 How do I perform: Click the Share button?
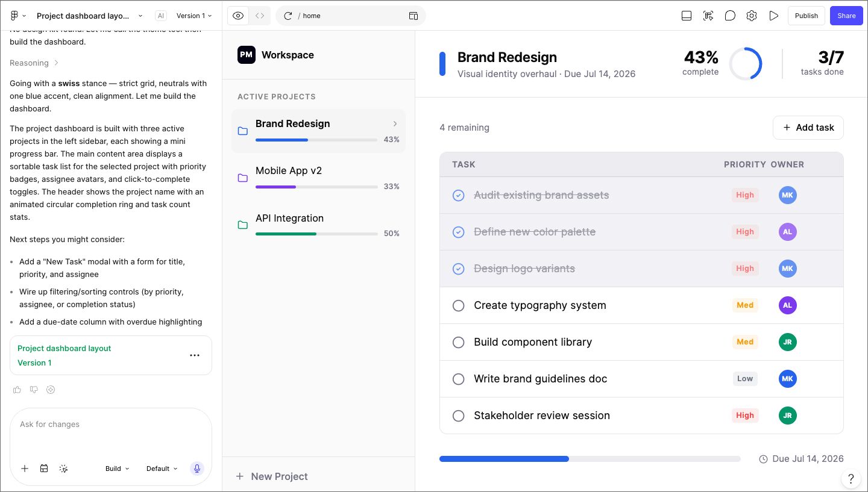(x=846, y=16)
